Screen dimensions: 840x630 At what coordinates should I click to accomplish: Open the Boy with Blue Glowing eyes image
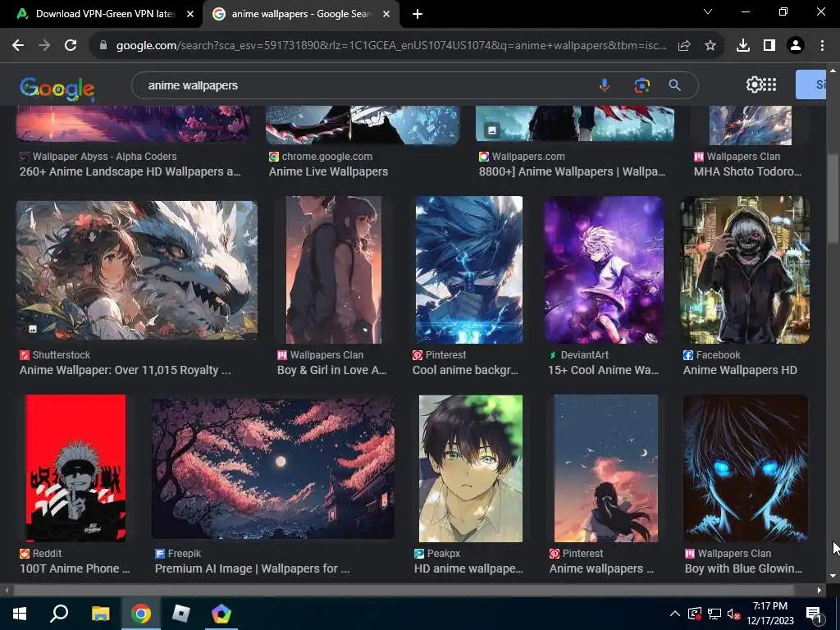(745, 468)
